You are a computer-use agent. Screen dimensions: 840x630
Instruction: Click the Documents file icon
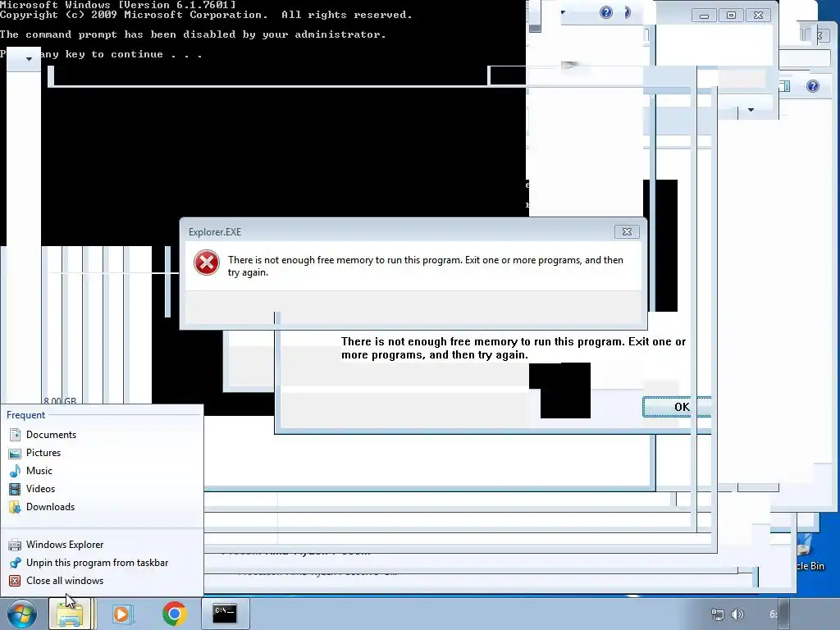[15, 435]
